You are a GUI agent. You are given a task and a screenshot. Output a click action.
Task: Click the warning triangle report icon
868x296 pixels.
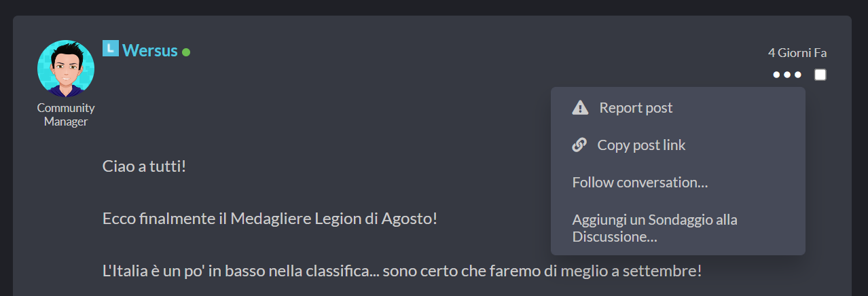580,108
